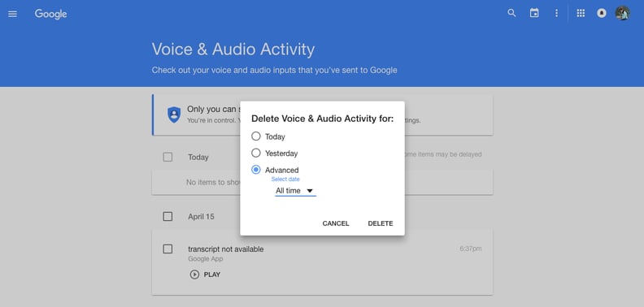Open the three-dot more options menu
The width and height of the screenshot is (644, 307).
tap(556, 13)
